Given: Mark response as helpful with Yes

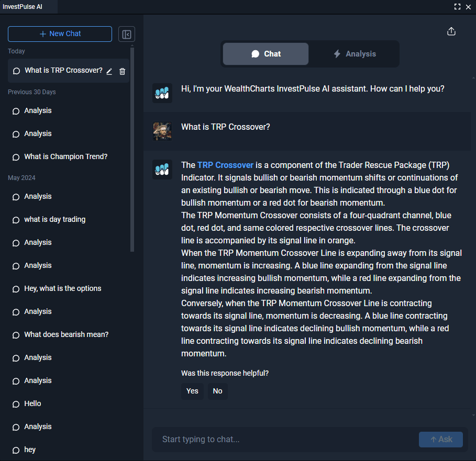Looking at the screenshot, I should 192,391.
